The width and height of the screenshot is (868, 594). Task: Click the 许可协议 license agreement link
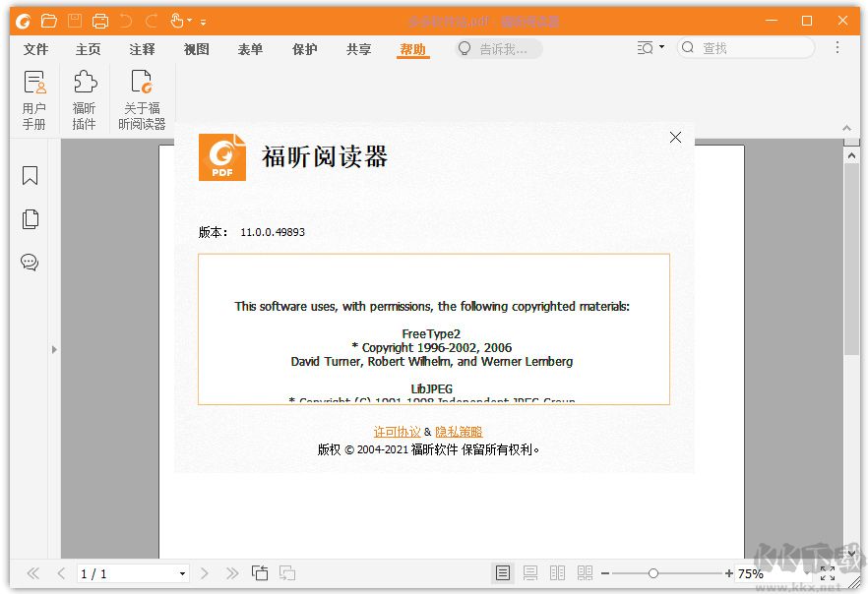[397, 432]
